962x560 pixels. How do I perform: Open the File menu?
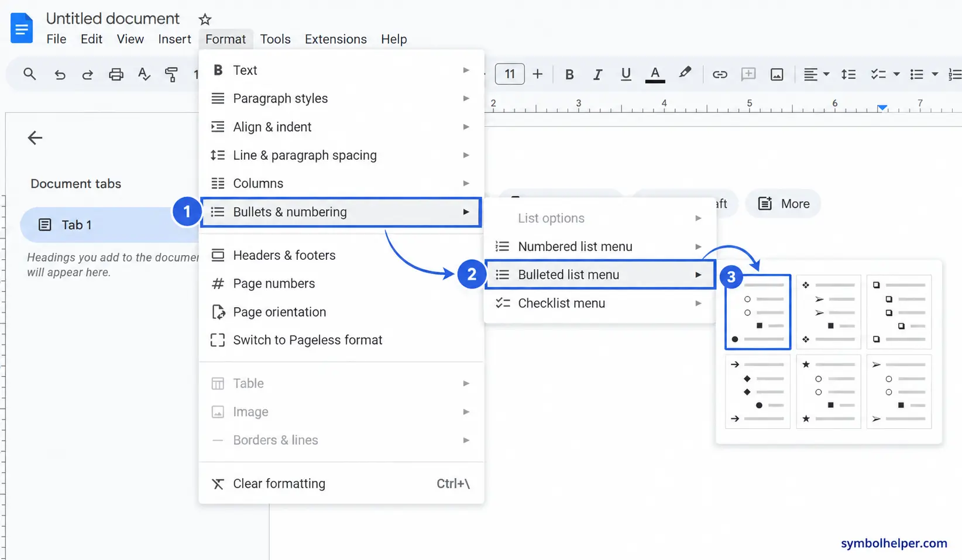(x=56, y=39)
